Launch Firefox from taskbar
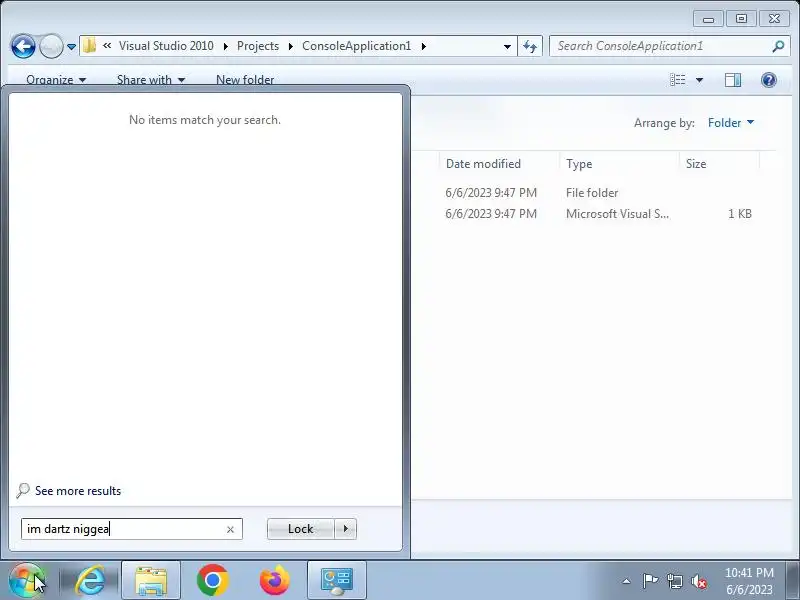This screenshot has height=600, width=800. click(x=274, y=581)
